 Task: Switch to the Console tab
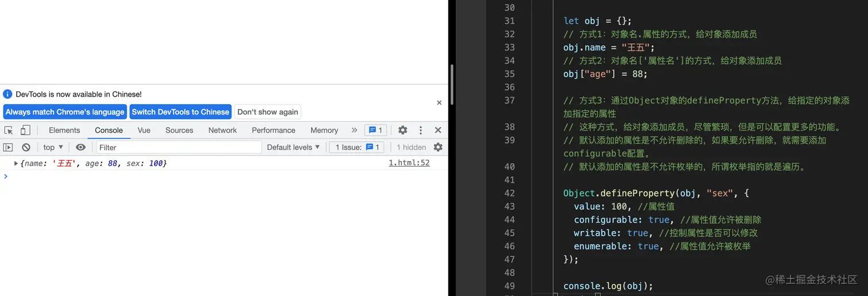pyautogui.click(x=109, y=130)
